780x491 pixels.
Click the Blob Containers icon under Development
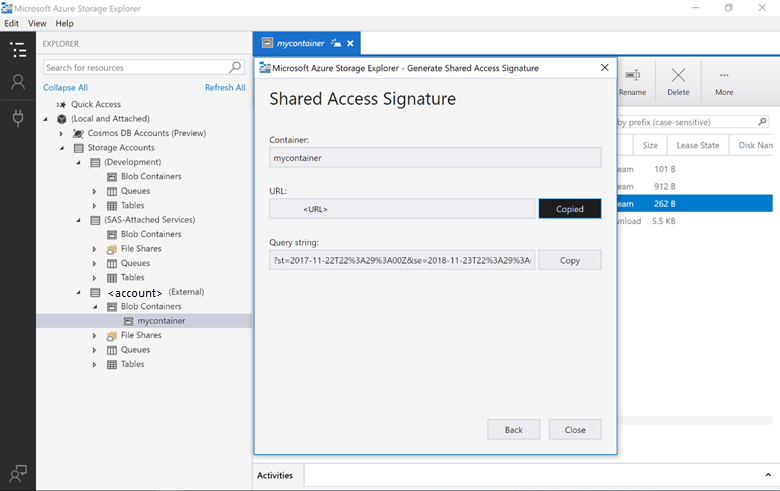(x=112, y=177)
